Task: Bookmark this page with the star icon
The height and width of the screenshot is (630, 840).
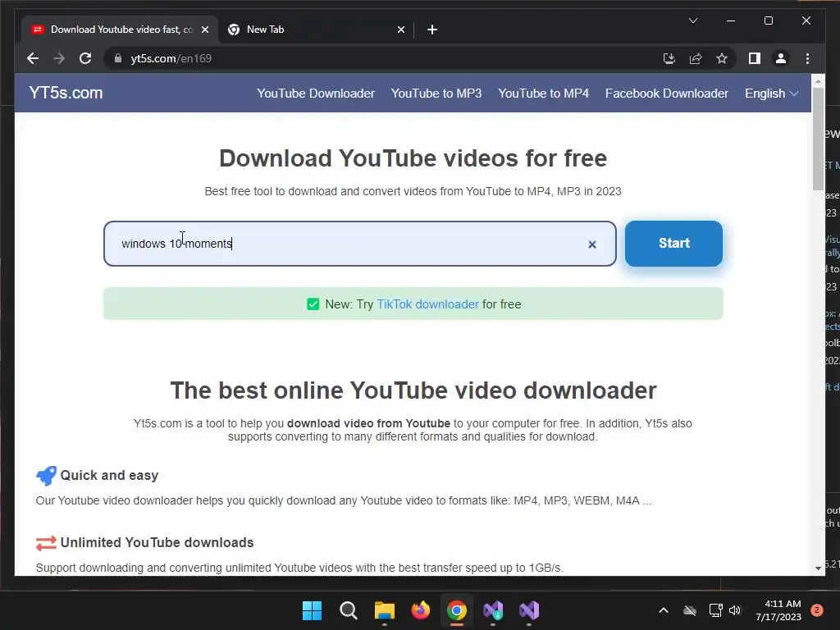Action: (722, 58)
